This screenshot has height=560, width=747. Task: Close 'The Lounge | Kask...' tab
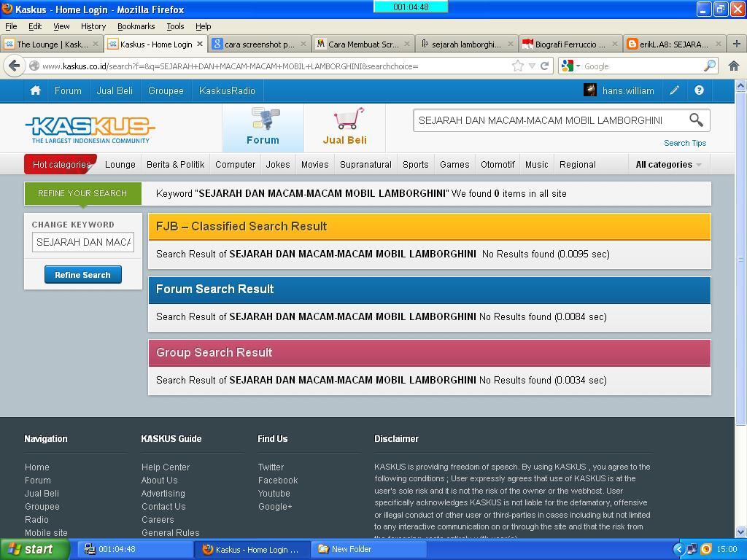(96, 44)
